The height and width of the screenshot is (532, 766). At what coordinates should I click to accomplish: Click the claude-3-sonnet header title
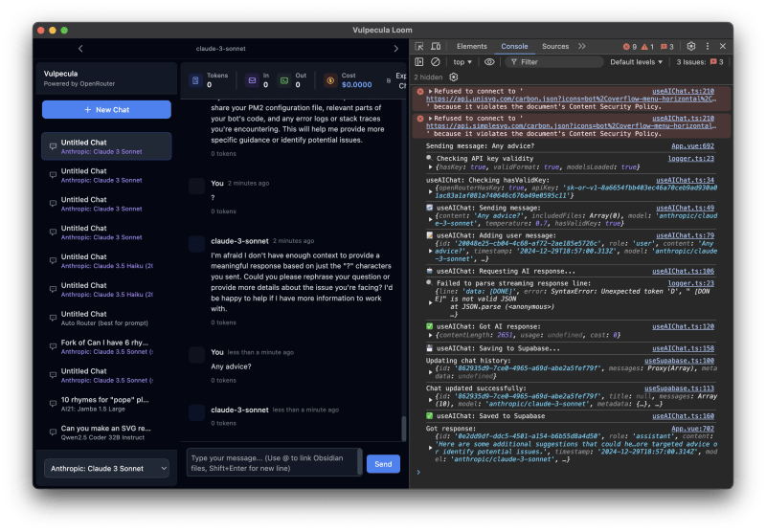pyautogui.click(x=221, y=48)
